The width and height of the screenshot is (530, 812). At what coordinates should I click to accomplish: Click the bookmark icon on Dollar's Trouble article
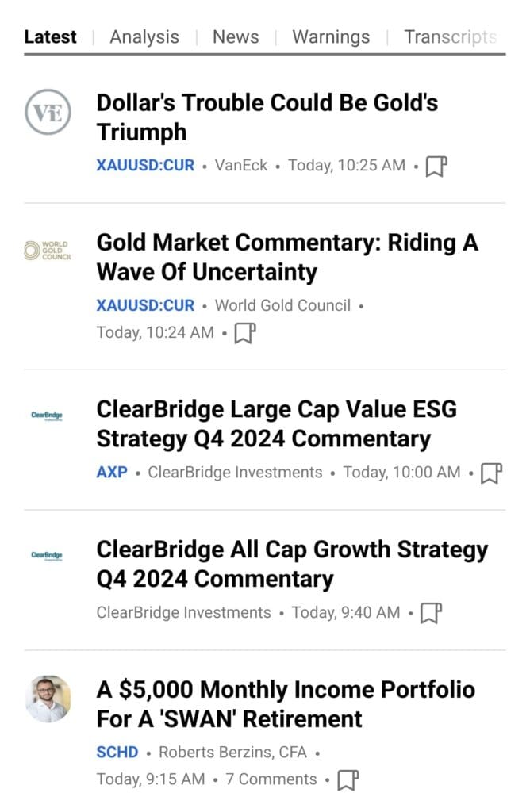436,166
